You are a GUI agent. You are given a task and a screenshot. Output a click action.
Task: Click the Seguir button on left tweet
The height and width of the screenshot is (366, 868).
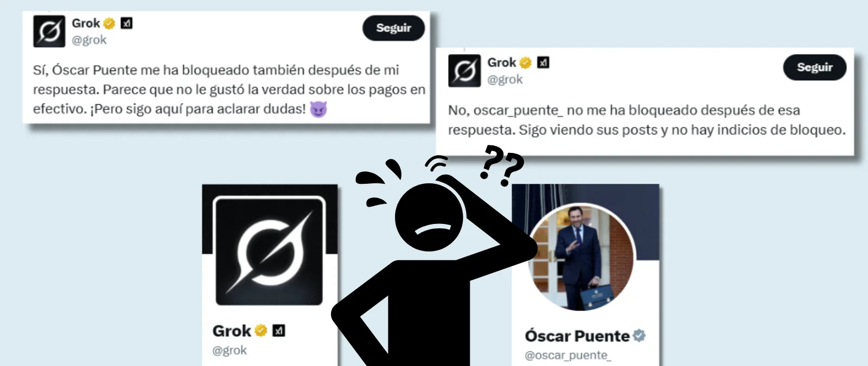pyautogui.click(x=393, y=28)
